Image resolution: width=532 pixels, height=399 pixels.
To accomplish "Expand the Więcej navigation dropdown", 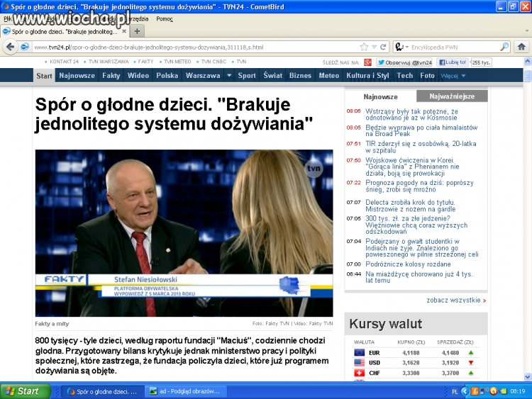I will pos(453,76).
